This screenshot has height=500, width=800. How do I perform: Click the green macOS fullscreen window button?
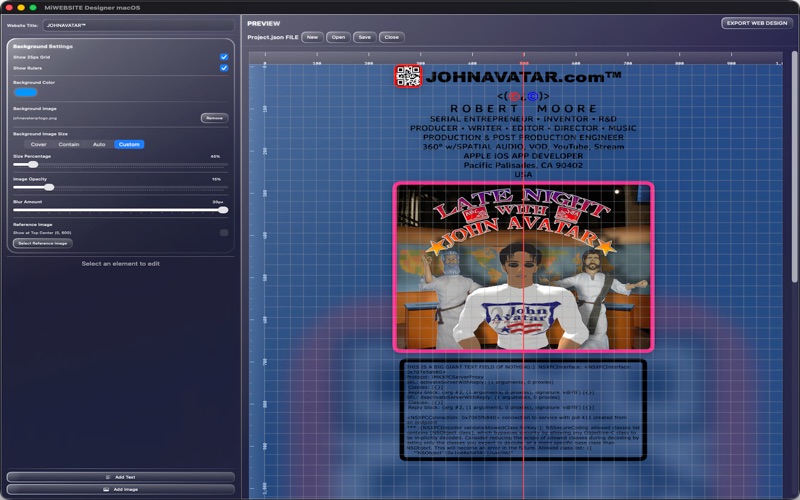33,8
